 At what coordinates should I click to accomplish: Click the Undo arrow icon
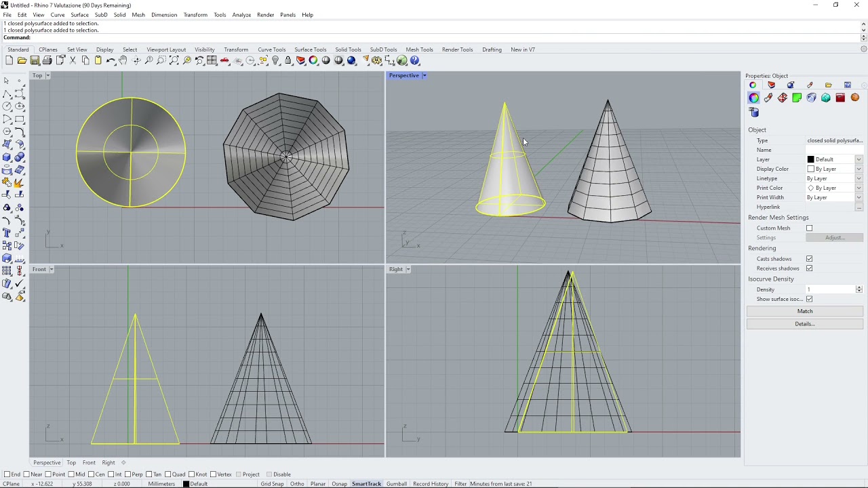pyautogui.click(x=111, y=61)
